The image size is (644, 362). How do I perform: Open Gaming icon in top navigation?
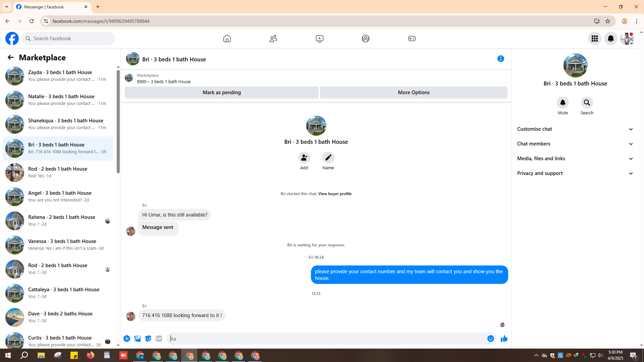pos(412,39)
